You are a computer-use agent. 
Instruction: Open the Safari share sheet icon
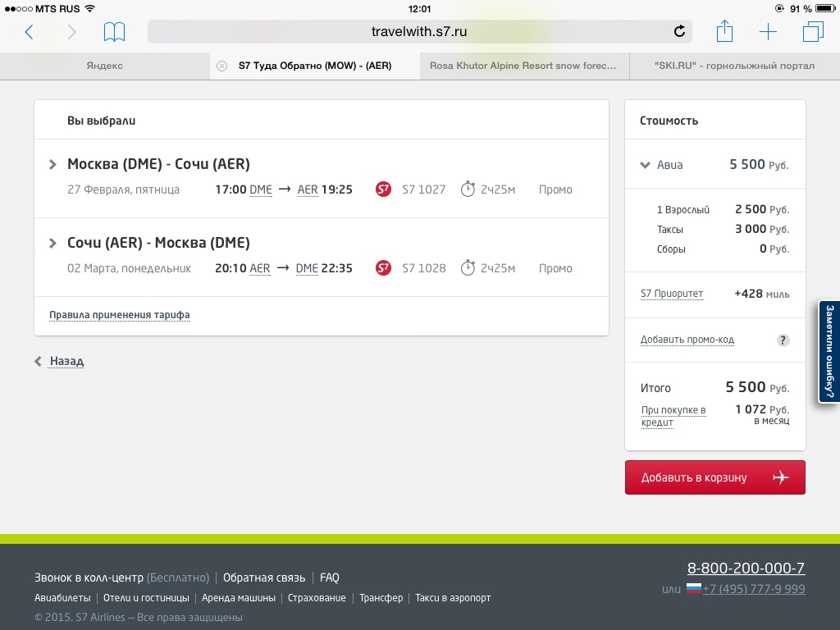pyautogui.click(x=724, y=30)
